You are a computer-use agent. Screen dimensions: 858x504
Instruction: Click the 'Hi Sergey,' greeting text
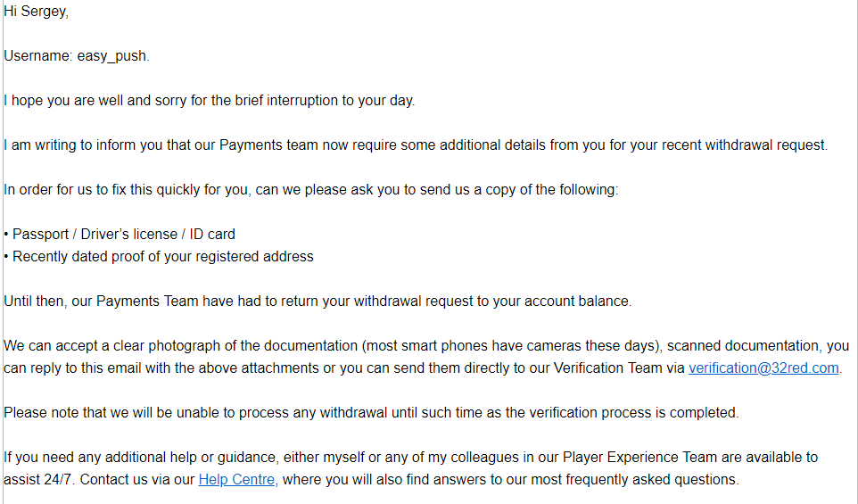[x=36, y=12]
